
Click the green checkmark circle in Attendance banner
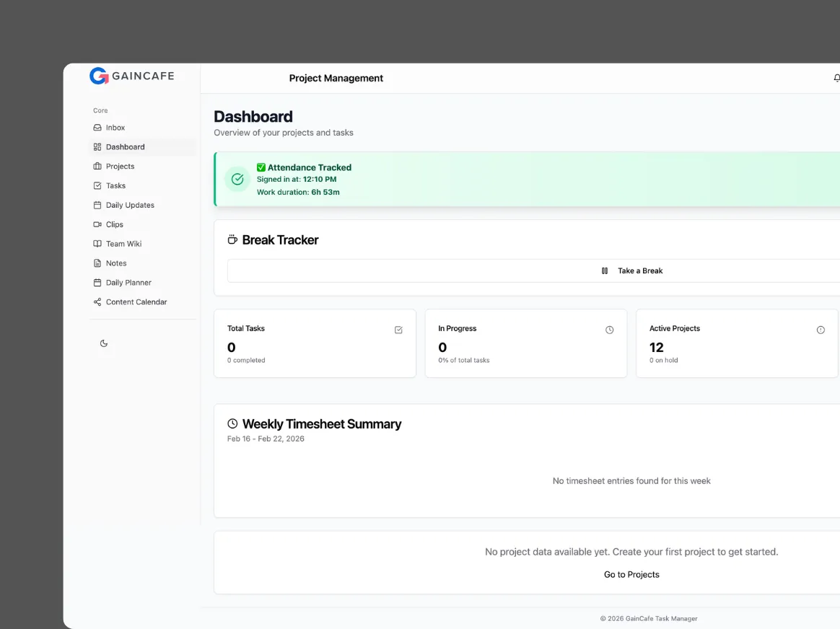tap(237, 179)
